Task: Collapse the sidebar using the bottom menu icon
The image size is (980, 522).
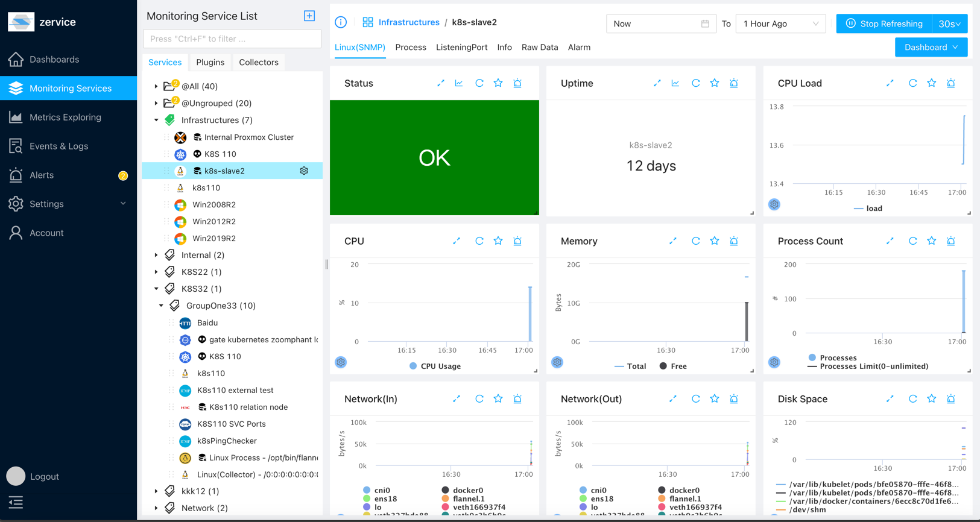Action: click(x=16, y=502)
